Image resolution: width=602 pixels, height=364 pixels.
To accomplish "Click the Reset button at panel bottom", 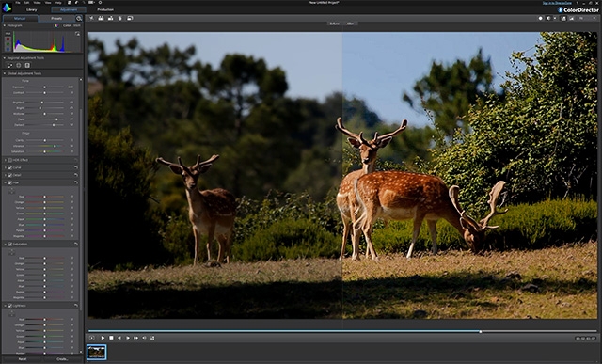I will point(23,359).
